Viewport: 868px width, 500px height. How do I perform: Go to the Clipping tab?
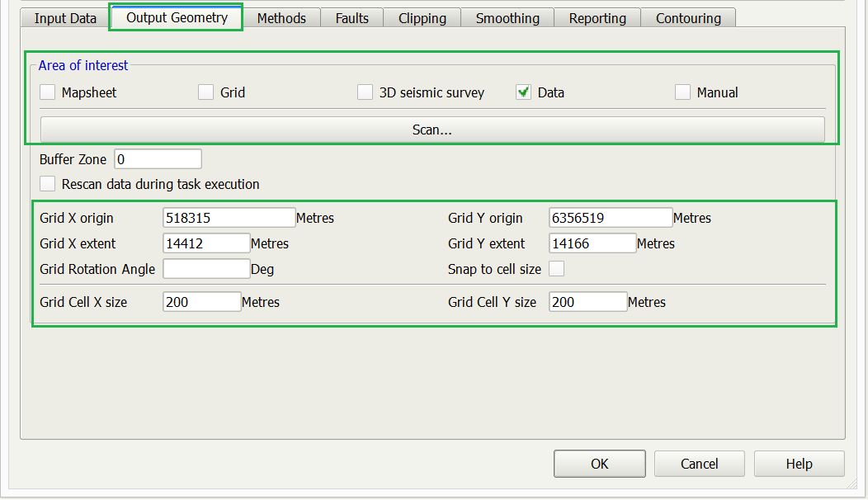point(422,18)
